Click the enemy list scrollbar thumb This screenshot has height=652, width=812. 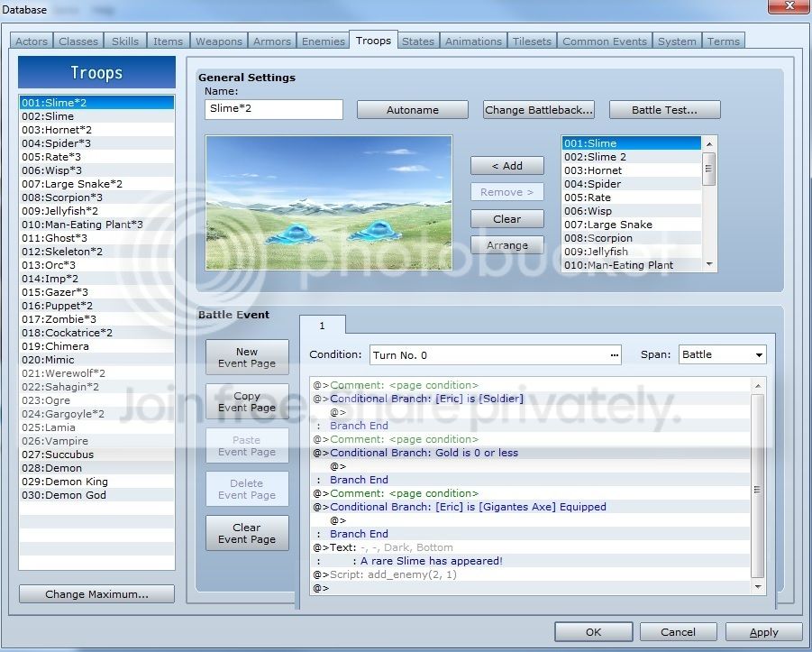(709, 169)
